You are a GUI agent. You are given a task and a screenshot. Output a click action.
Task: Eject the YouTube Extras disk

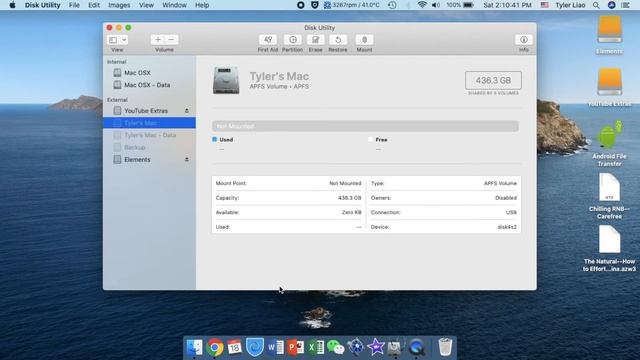click(x=187, y=111)
